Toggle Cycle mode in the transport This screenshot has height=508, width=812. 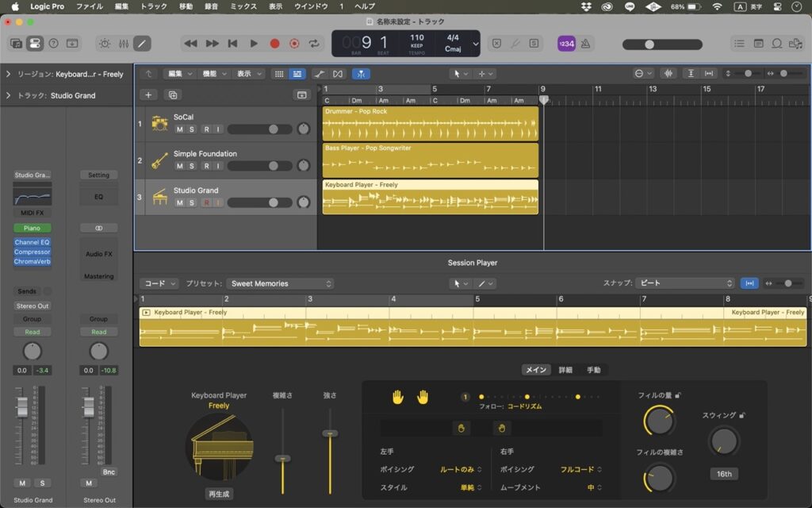point(314,44)
